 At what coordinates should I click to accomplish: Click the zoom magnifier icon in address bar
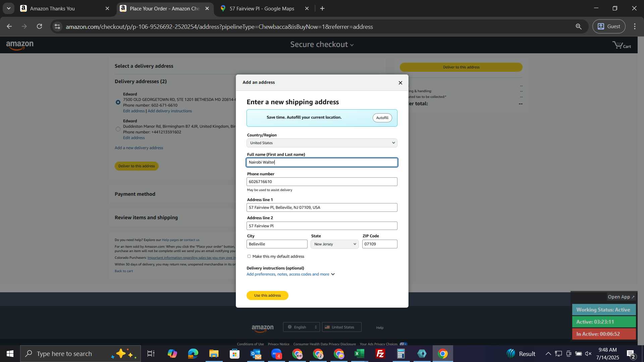tap(579, 26)
